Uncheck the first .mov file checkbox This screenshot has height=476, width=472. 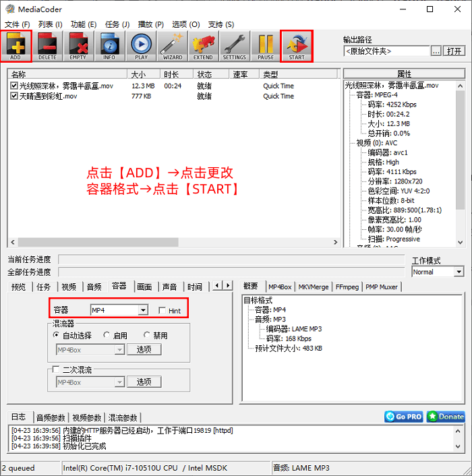coord(14,86)
